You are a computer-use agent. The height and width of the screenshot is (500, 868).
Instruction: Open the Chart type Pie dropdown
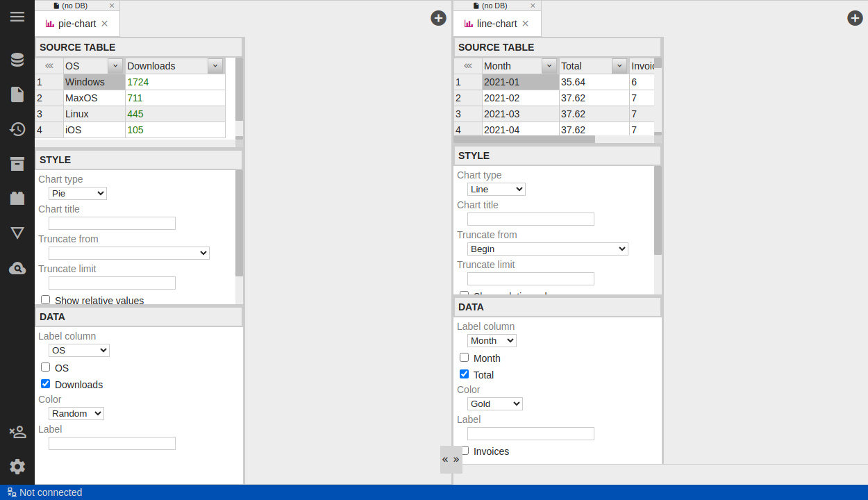(78, 194)
